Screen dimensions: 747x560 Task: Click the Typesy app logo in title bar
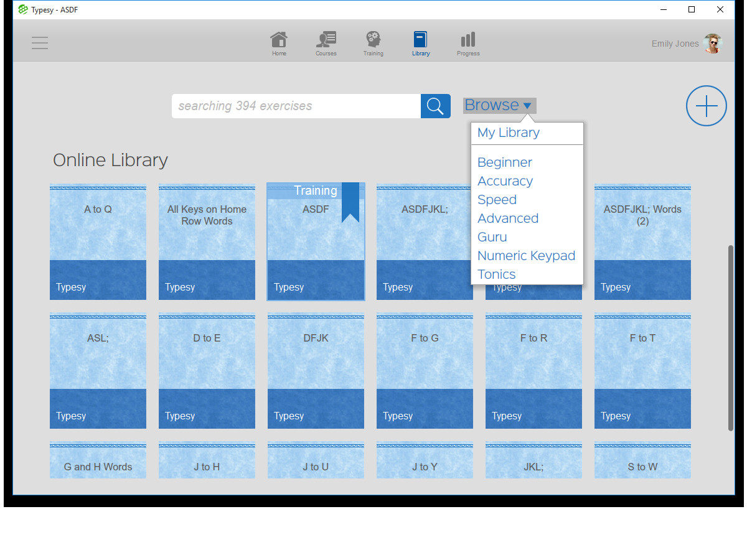(23, 9)
